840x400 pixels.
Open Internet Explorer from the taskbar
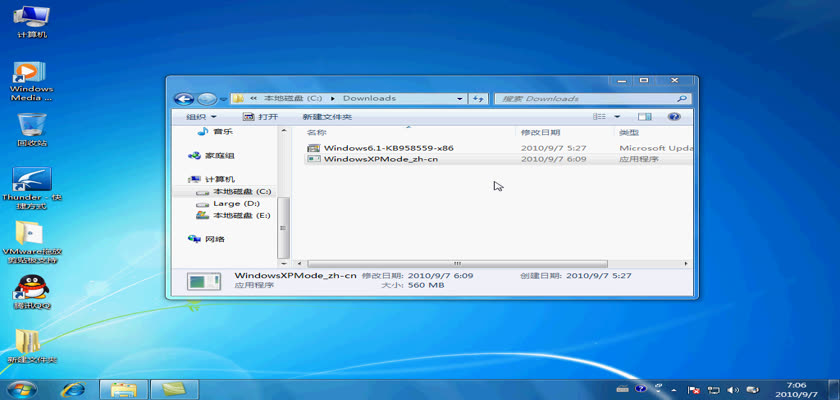(x=72, y=388)
